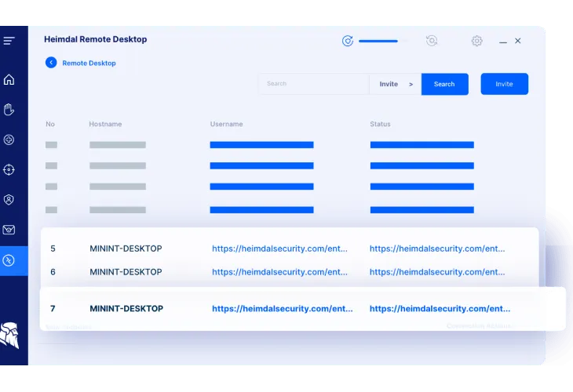Open the hand icon module in sidebar
The image size is (573, 392).
tap(9, 110)
